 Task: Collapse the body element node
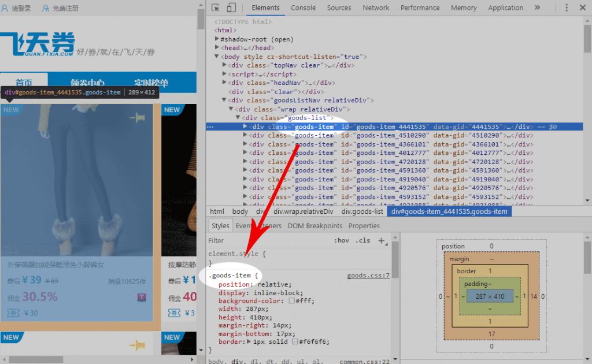[x=217, y=57]
